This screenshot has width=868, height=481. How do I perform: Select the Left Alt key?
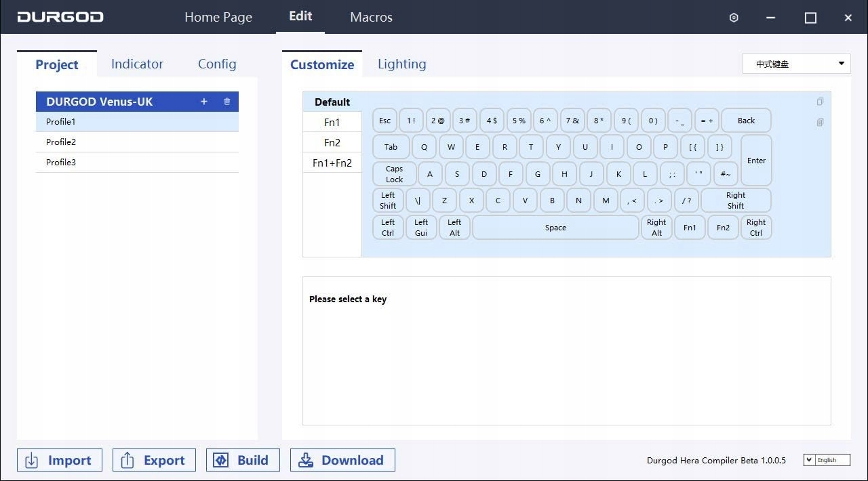tap(454, 228)
